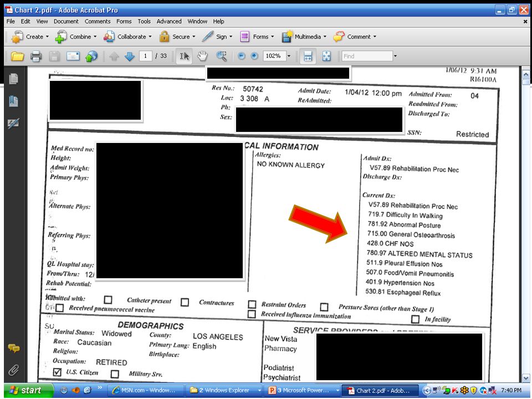Viewport: 532px width, 399px height.
Task: Expand the Forms toolbar dropdown
Action: [x=272, y=37]
